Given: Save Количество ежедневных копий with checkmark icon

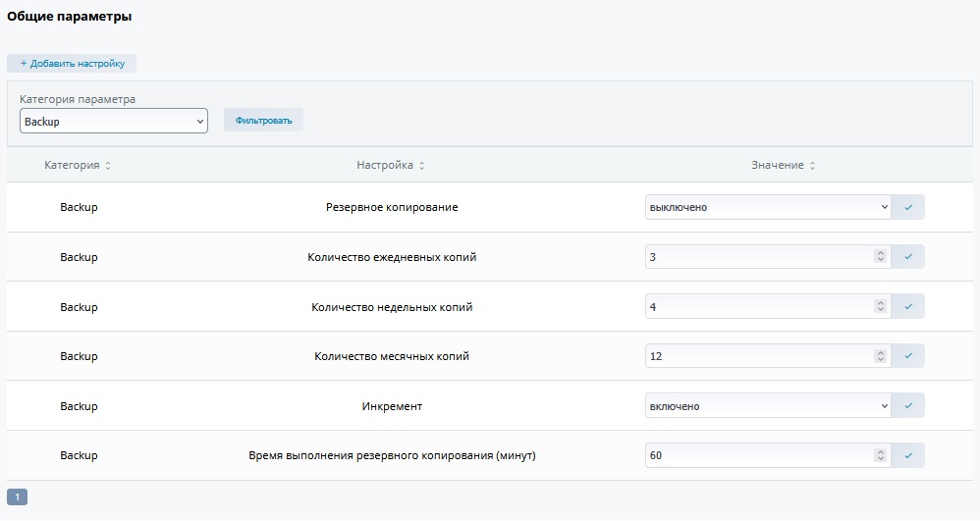Looking at the screenshot, I should (x=908, y=257).
